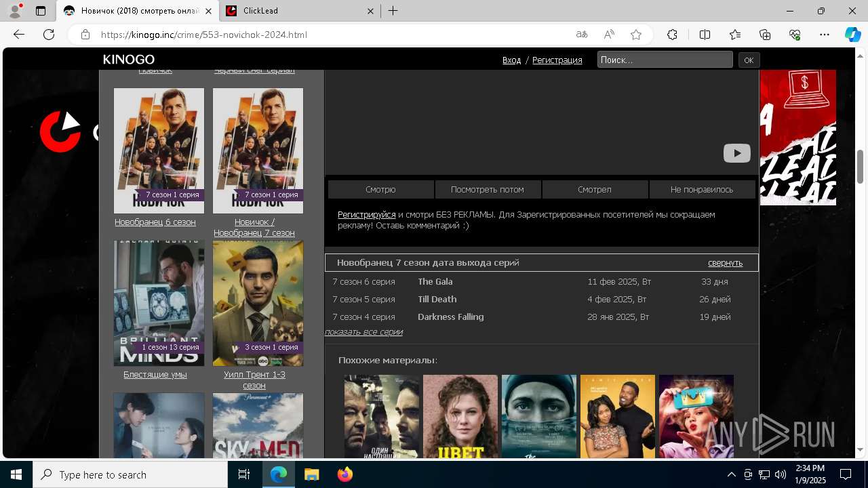Image resolution: width=868 pixels, height=488 pixels.
Task: Open split screen icon
Action: 705,35
